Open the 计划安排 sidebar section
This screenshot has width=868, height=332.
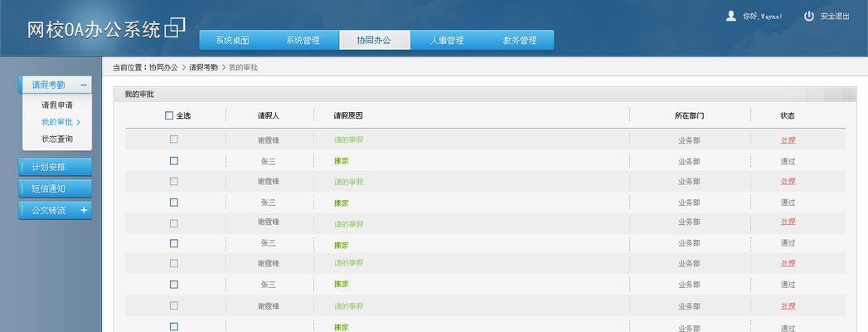click(x=56, y=167)
